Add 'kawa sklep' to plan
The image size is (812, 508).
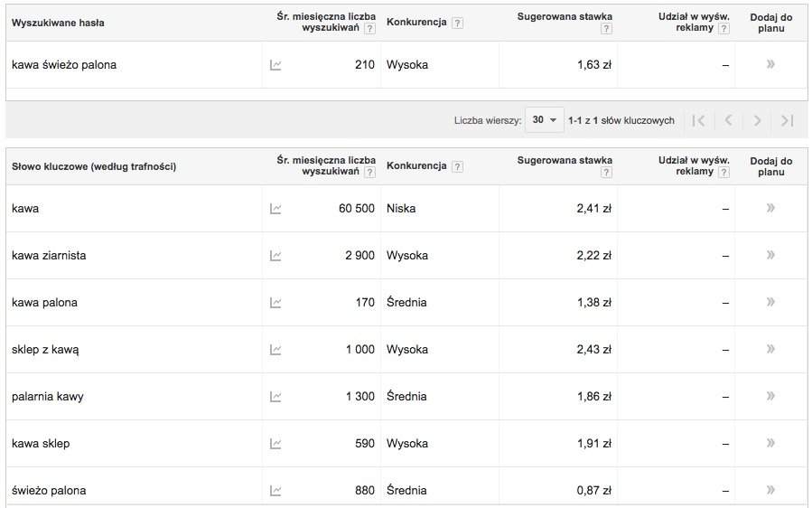coord(770,443)
